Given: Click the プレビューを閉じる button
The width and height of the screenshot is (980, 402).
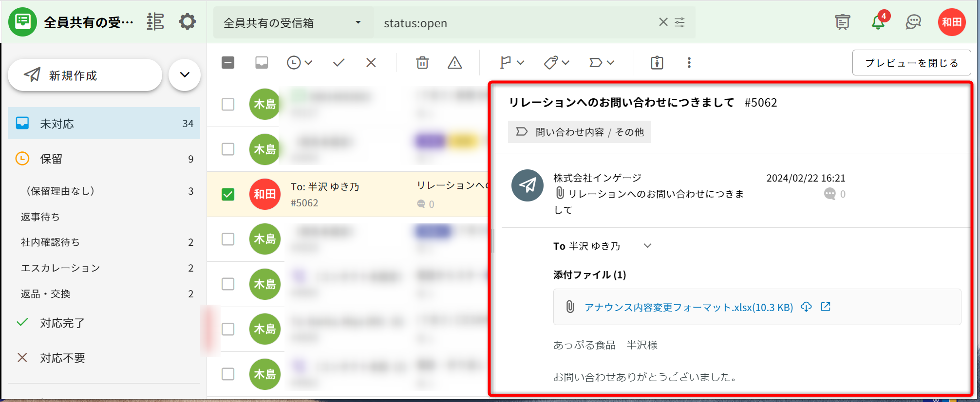Looking at the screenshot, I should tap(911, 63).
